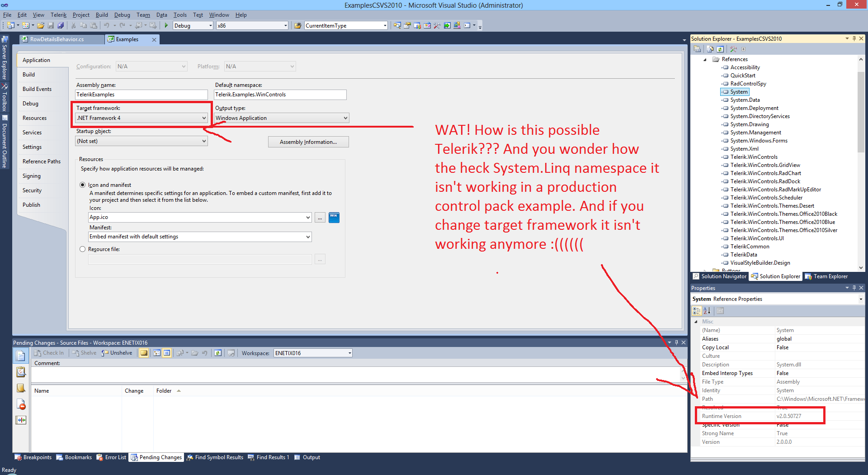Open Source Files channel in Pending Changes
This screenshot has height=475, width=868.
point(21,356)
